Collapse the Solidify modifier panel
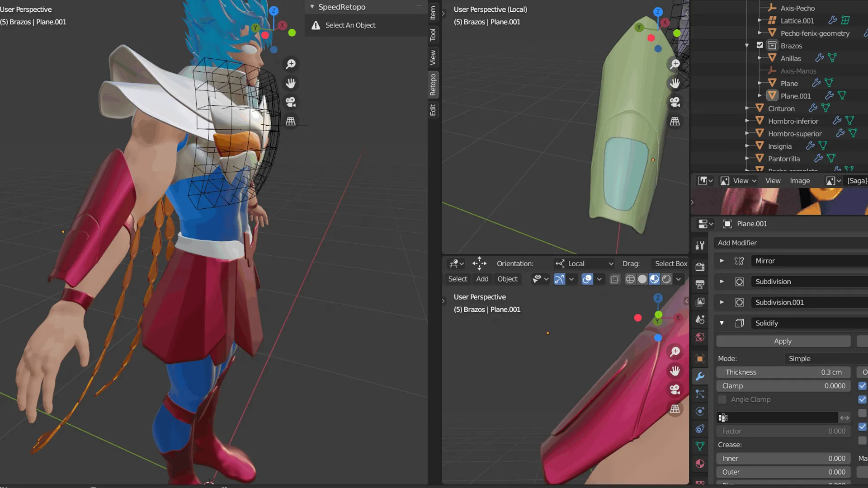 click(x=722, y=323)
